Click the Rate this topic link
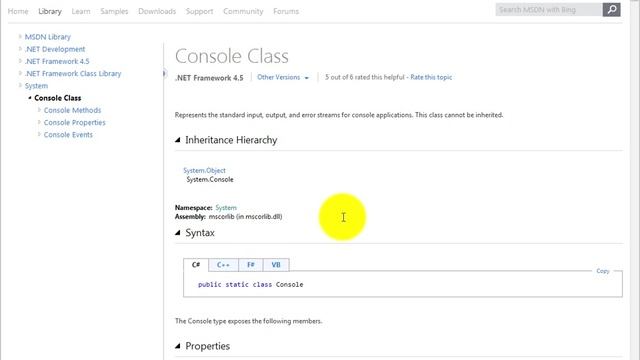Viewport: 640px width, 360px height. point(431,77)
